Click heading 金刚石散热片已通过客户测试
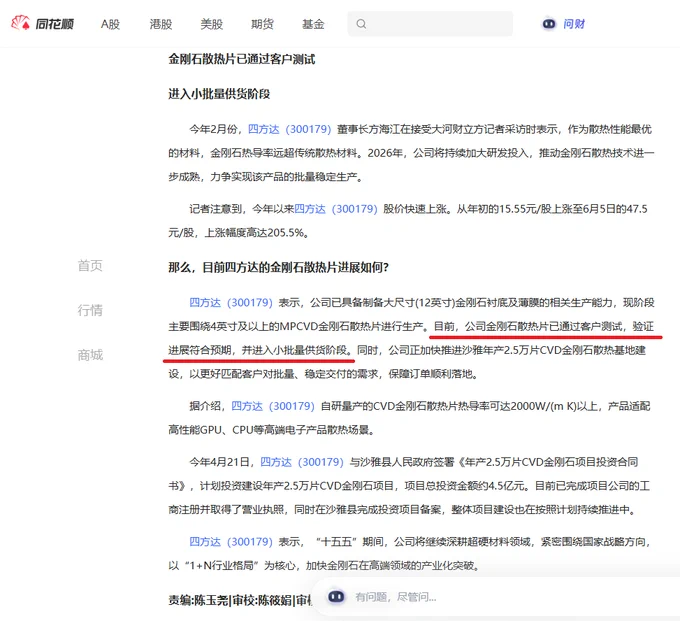The height and width of the screenshot is (621, 680). tap(242, 59)
